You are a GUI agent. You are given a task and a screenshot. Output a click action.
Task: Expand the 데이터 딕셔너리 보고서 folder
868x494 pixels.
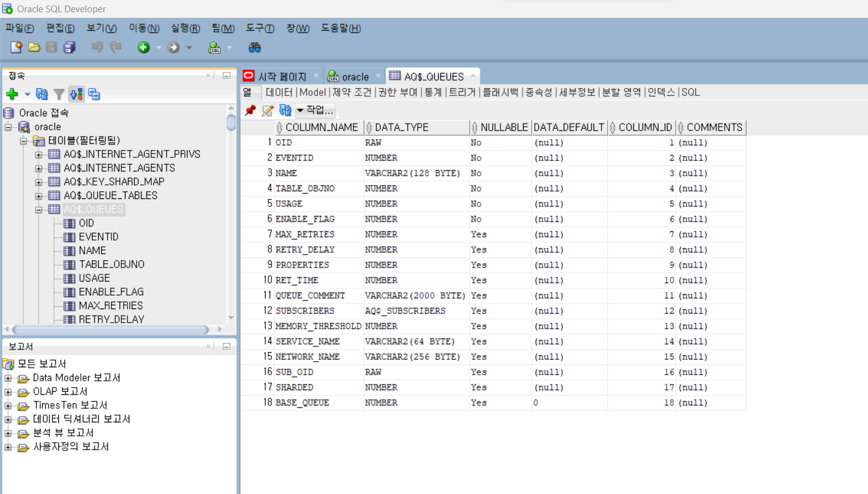click(x=8, y=419)
